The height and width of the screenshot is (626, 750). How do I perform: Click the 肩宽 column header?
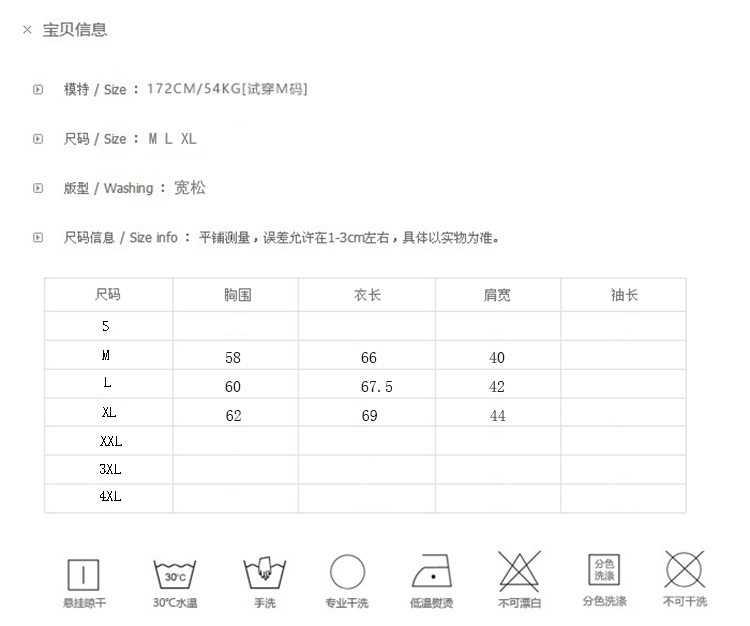(497, 295)
